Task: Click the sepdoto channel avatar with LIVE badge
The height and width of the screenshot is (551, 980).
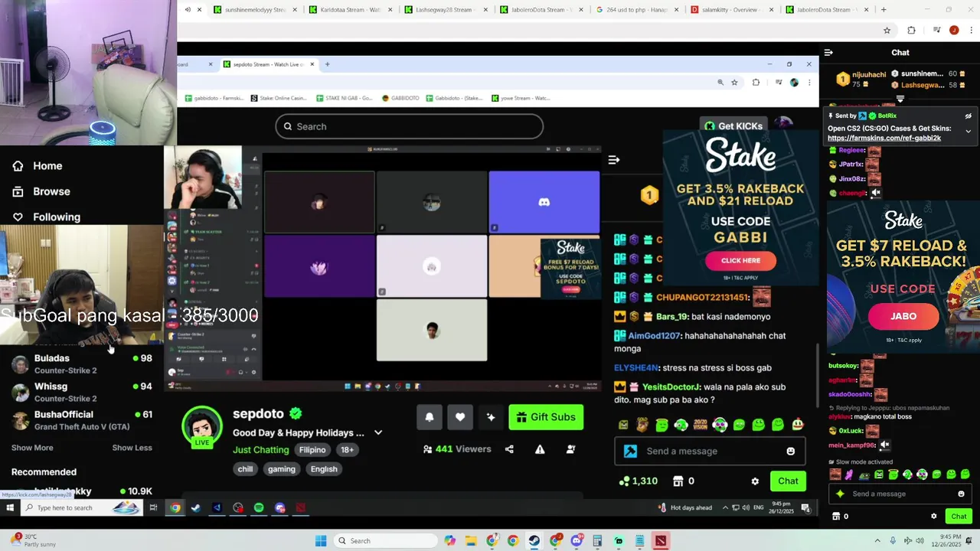Action: coord(202,426)
